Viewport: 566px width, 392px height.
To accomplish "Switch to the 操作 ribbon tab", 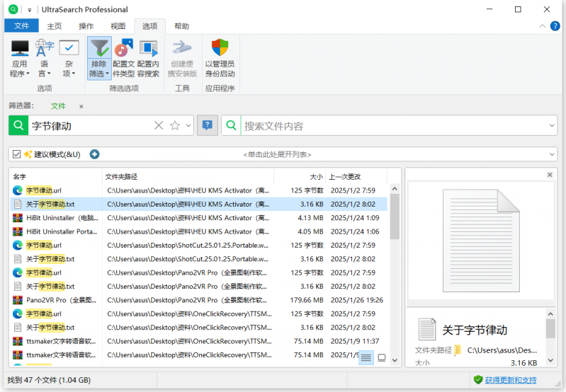I will tap(86, 26).
